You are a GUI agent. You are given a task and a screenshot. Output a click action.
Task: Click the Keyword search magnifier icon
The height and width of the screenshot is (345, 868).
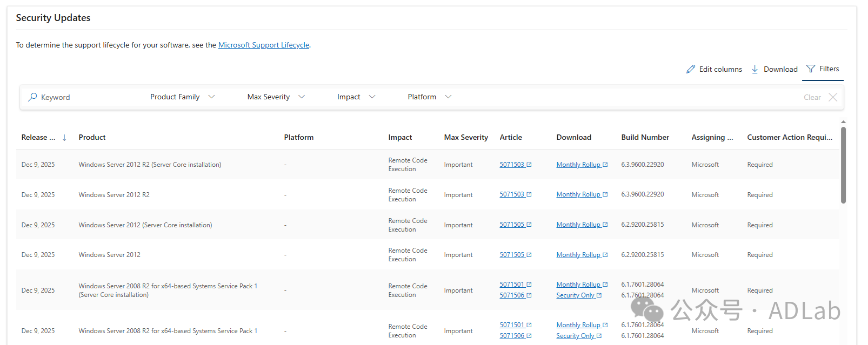click(33, 97)
